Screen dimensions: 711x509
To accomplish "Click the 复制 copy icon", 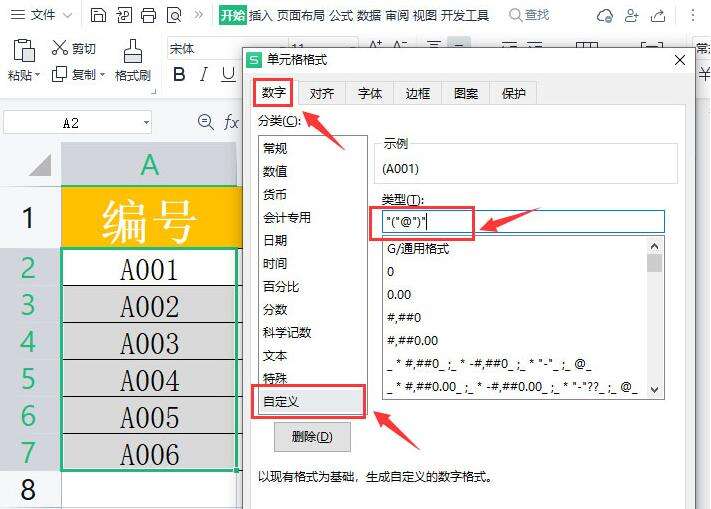I will tap(59, 74).
